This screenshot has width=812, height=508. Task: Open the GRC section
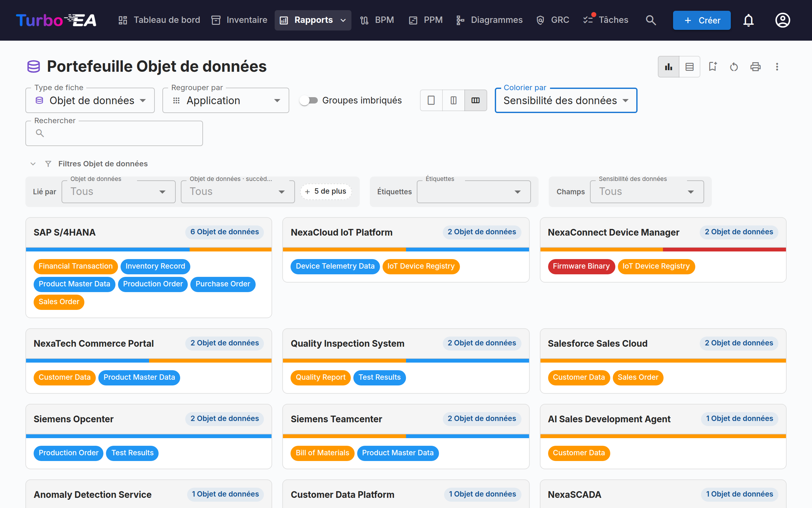[553, 20]
